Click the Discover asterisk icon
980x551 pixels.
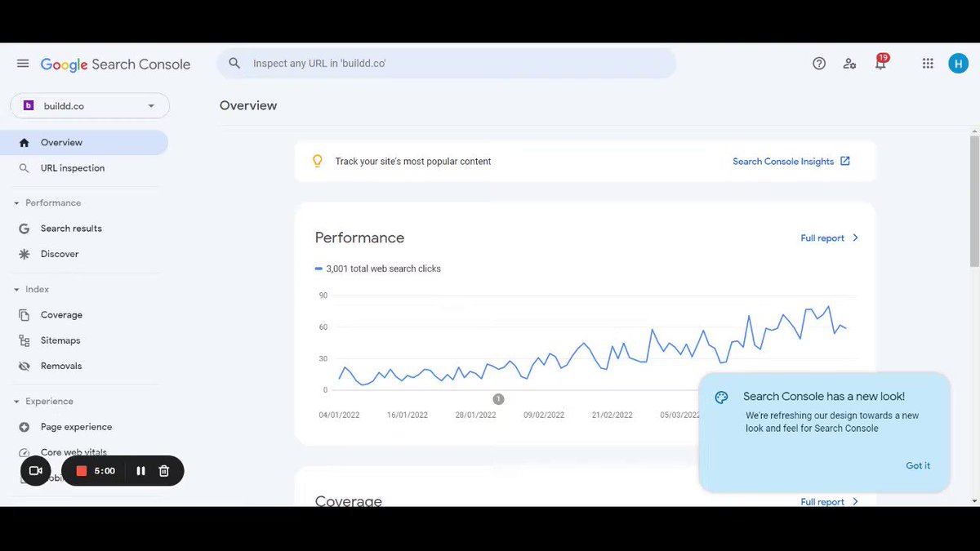[x=24, y=254]
